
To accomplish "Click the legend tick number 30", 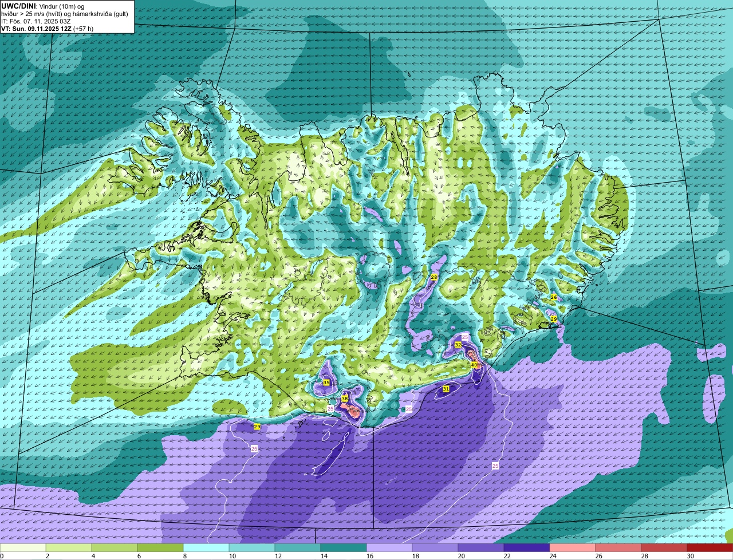I will (690, 556).
